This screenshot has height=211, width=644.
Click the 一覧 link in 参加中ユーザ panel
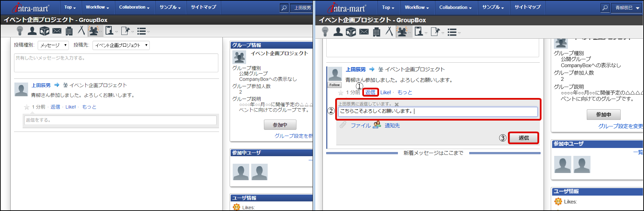coord(638,152)
